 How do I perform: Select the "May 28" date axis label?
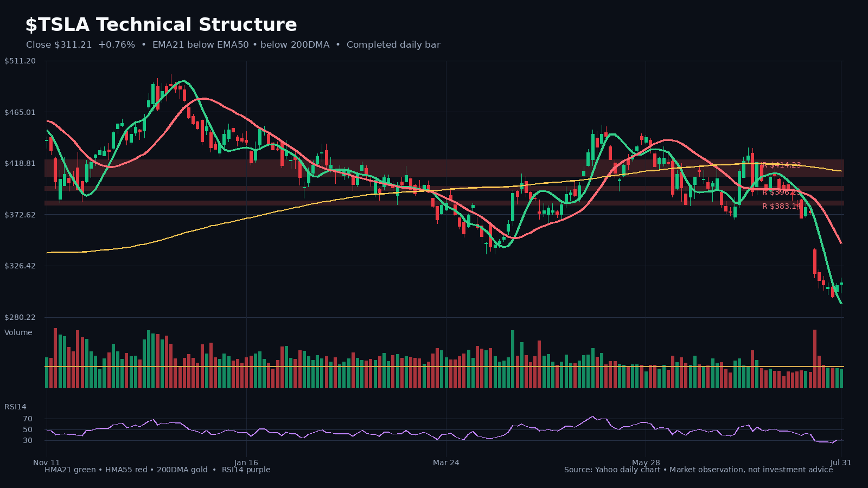[646, 463]
